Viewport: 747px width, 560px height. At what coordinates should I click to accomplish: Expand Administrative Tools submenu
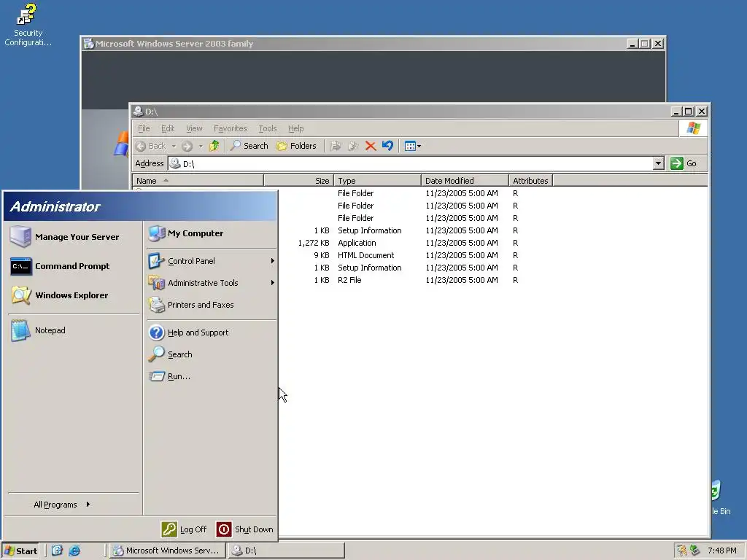tap(211, 283)
